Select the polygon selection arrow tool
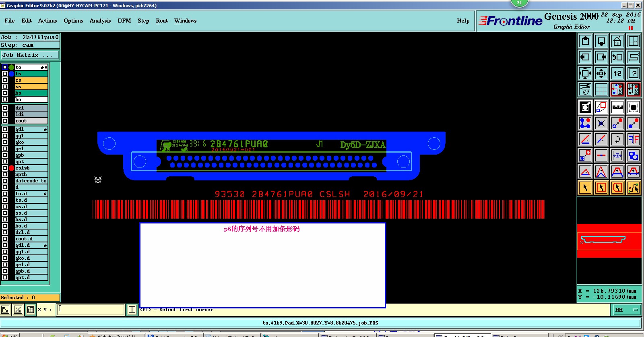The width and height of the screenshot is (644, 337). (x=617, y=188)
